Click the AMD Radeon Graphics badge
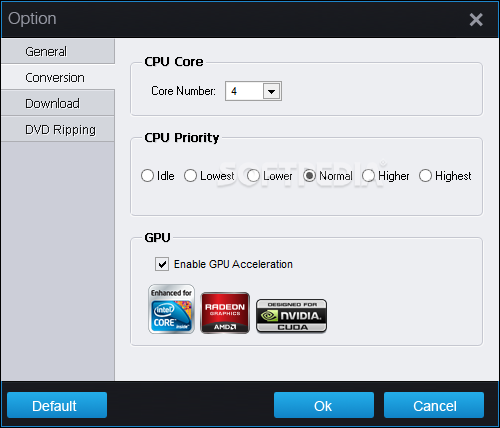The width and height of the screenshot is (500, 428). [225, 313]
